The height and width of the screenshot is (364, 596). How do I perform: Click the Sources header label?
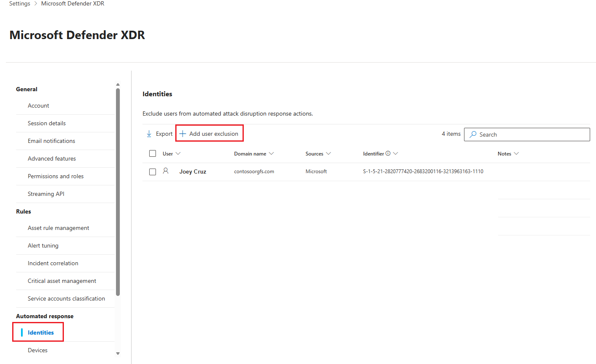pyautogui.click(x=314, y=153)
